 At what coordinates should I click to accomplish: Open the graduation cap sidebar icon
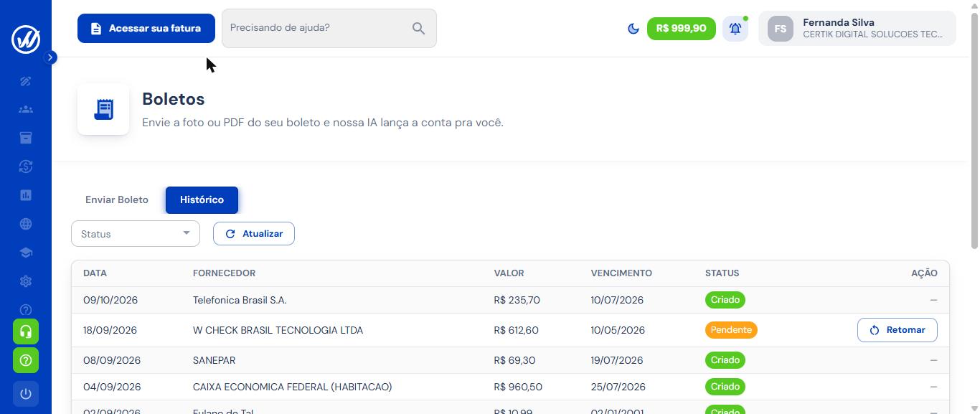(26, 253)
